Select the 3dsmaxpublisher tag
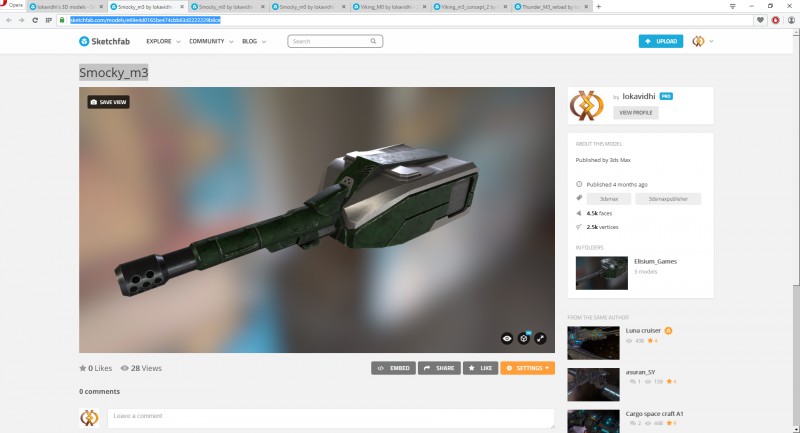 click(x=668, y=199)
